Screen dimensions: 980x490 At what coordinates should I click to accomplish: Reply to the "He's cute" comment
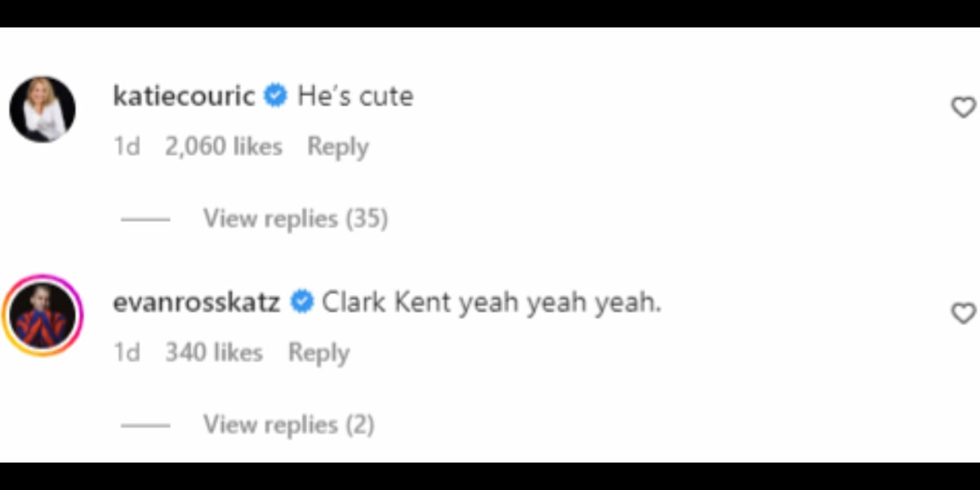coord(337,147)
